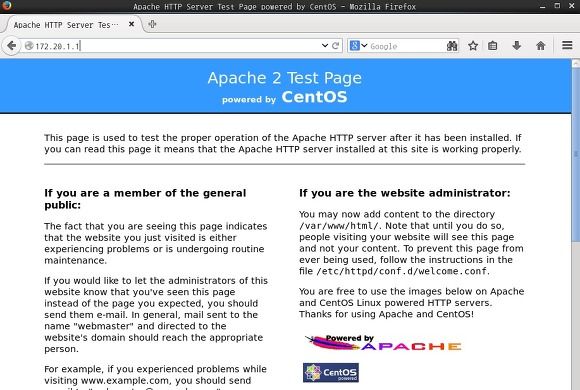The height and width of the screenshot is (390, 580).
Task: Click '/etc/httpd/conf.d/welcome.conf' file path text
Action: (402, 271)
